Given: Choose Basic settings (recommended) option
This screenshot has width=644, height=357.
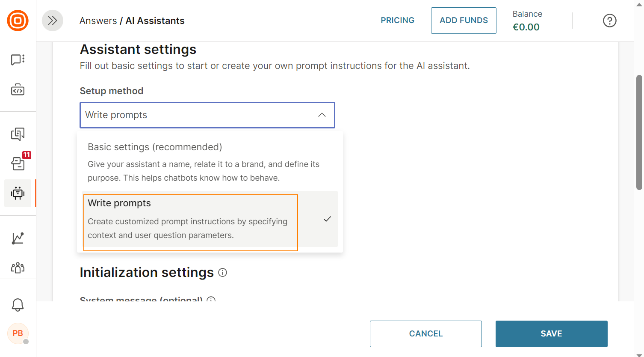Looking at the screenshot, I should [210, 162].
